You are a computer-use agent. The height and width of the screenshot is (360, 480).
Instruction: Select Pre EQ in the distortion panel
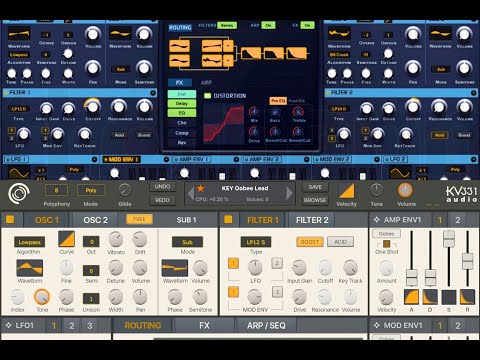[x=278, y=101]
